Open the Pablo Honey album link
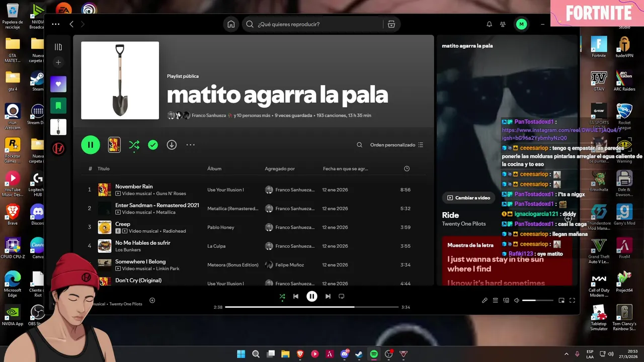Screen dimensions: 644x362 click(x=221, y=227)
